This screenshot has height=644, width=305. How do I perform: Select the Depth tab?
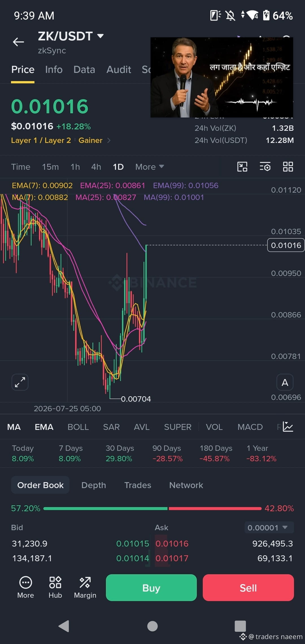pos(93,485)
